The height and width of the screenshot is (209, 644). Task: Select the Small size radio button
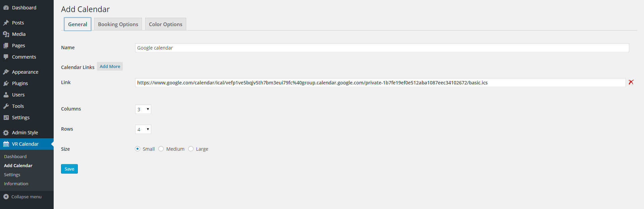(138, 149)
